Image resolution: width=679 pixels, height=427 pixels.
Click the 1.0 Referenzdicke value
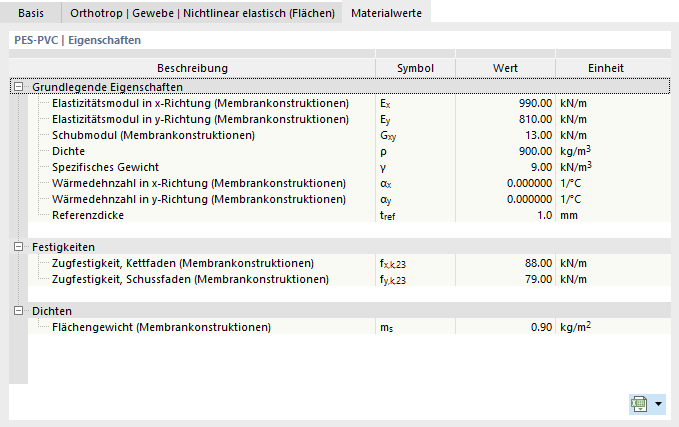pos(505,216)
